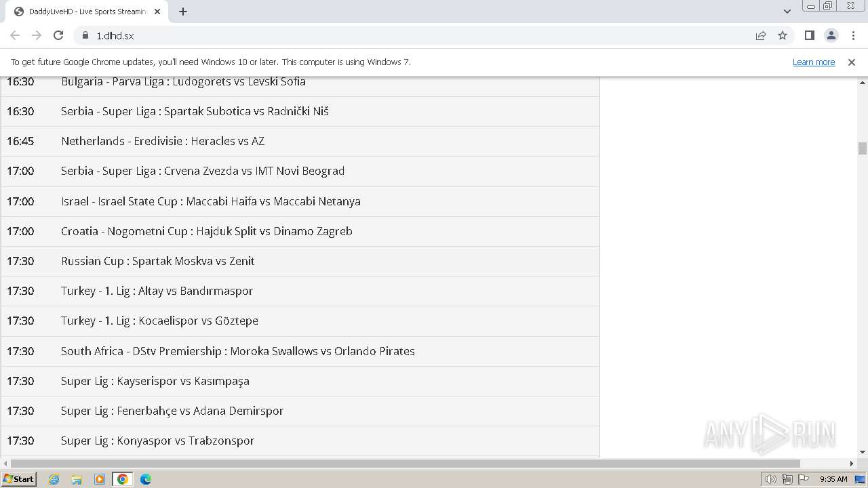This screenshot has width=868, height=488.
Task: Switch to Chrome in the taskbar
Action: pyautogui.click(x=123, y=479)
